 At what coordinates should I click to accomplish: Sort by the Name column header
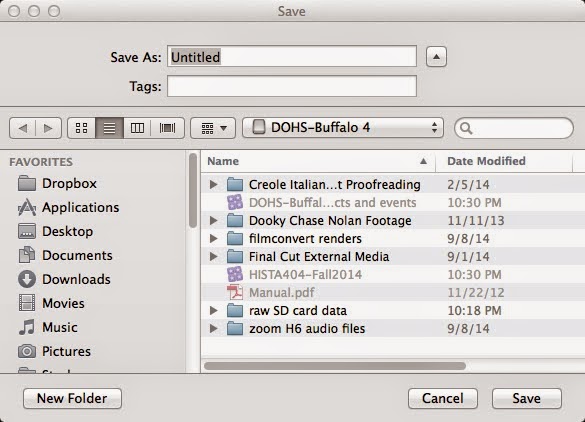click(318, 161)
